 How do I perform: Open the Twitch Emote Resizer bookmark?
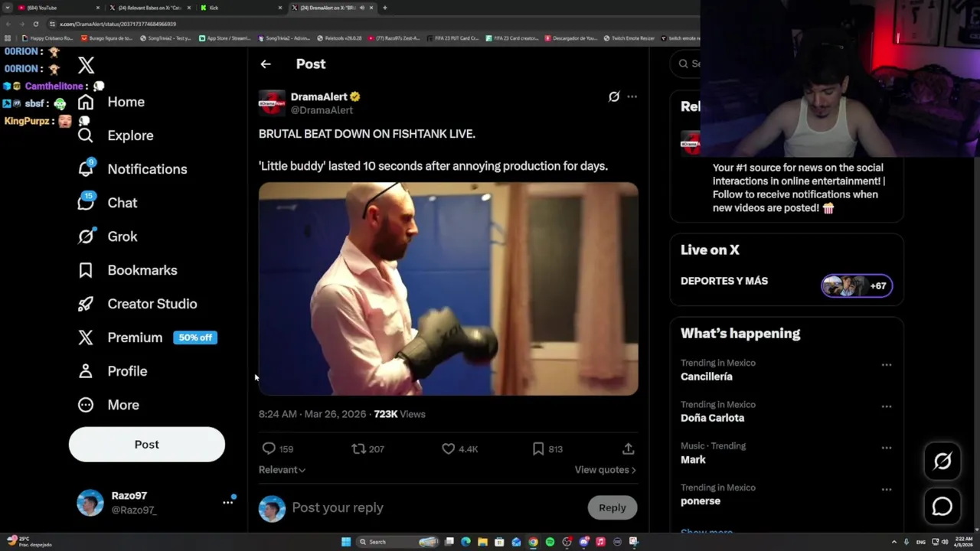pyautogui.click(x=629, y=38)
